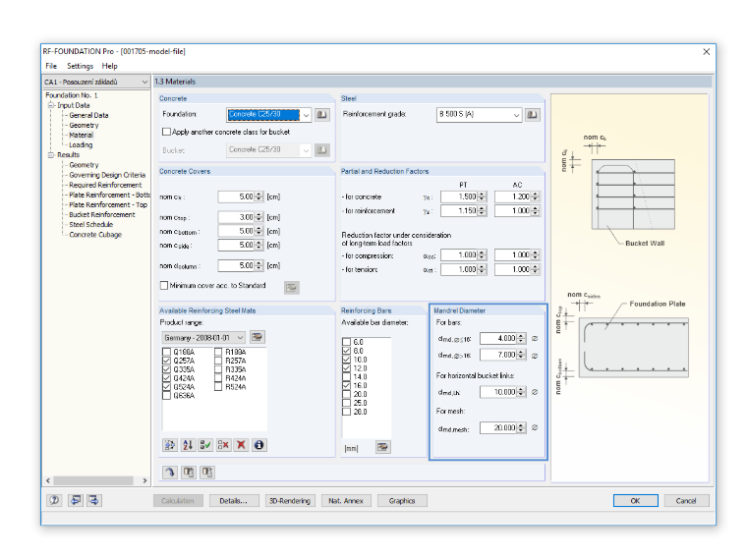This screenshot has width=747, height=560.
Task: Click the undo arrow icon below mats
Action: pos(170,472)
